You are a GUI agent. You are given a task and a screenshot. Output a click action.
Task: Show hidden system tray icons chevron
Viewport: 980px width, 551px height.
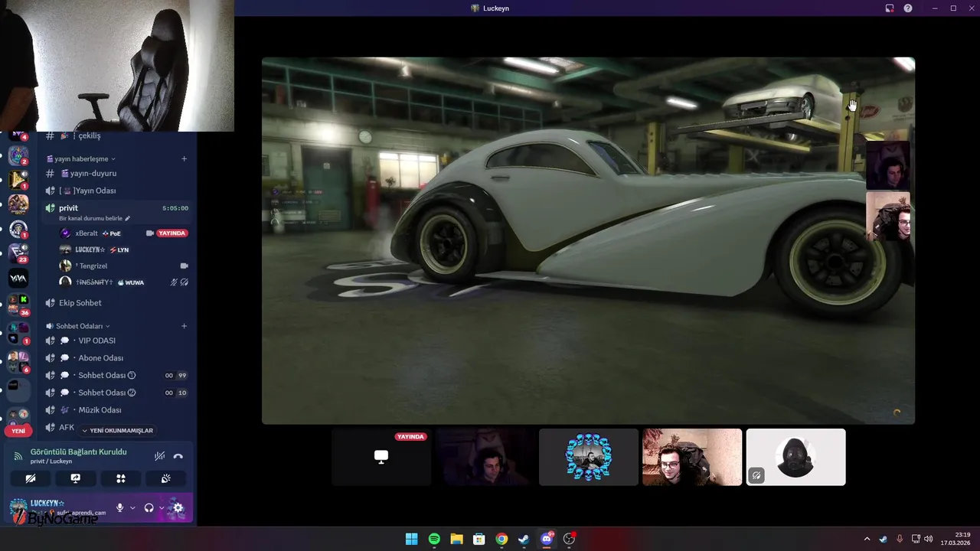pyautogui.click(x=867, y=539)
